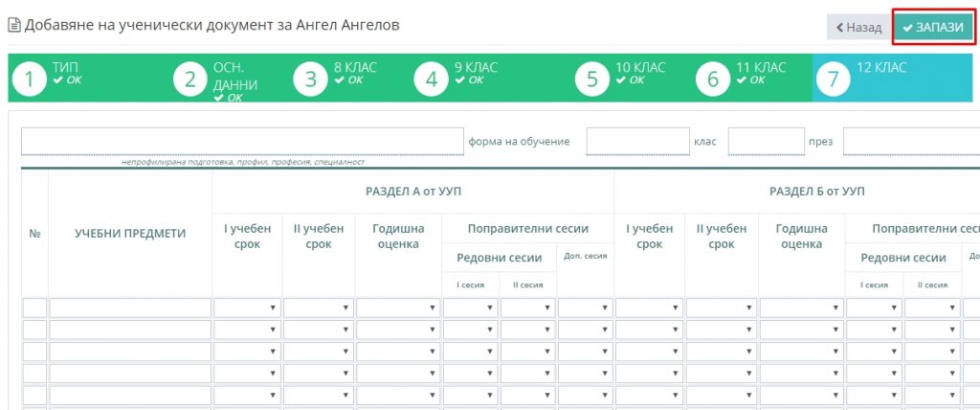Click the през year input field
The height and width of the screenshot is (410, 980).
tap(911, 142)
